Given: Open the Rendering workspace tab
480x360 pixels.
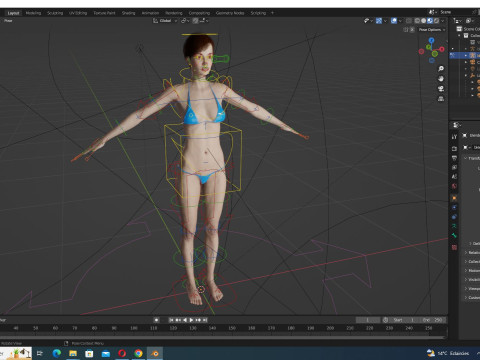Looking at the screenshot, I should pos(174,13).
